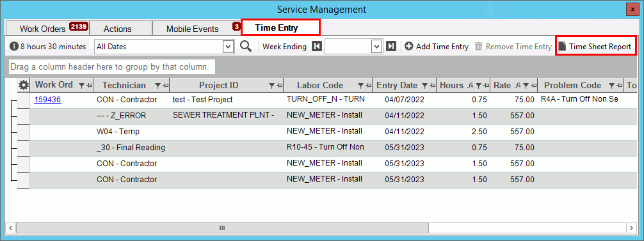Select the Time Entry tab
The image size is (644, 241).
pos(280,28)
